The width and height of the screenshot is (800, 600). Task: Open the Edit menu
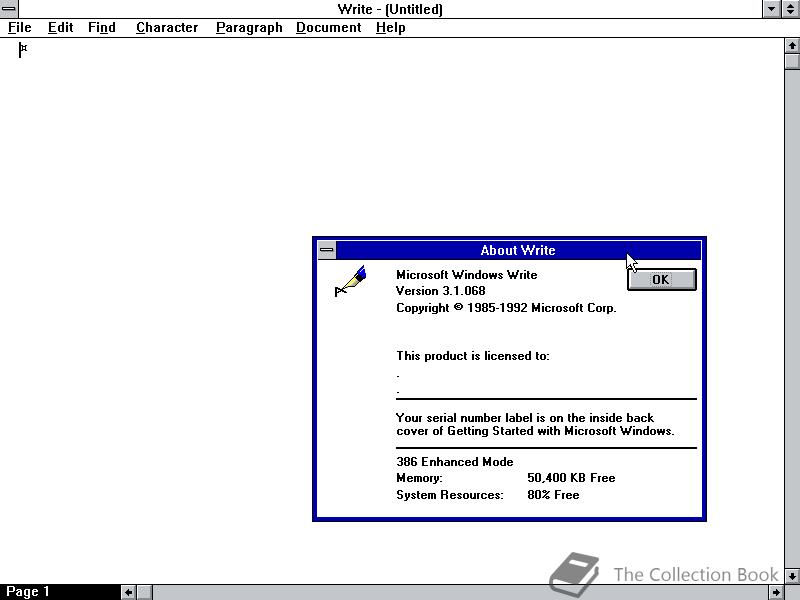tap(60, 28)
